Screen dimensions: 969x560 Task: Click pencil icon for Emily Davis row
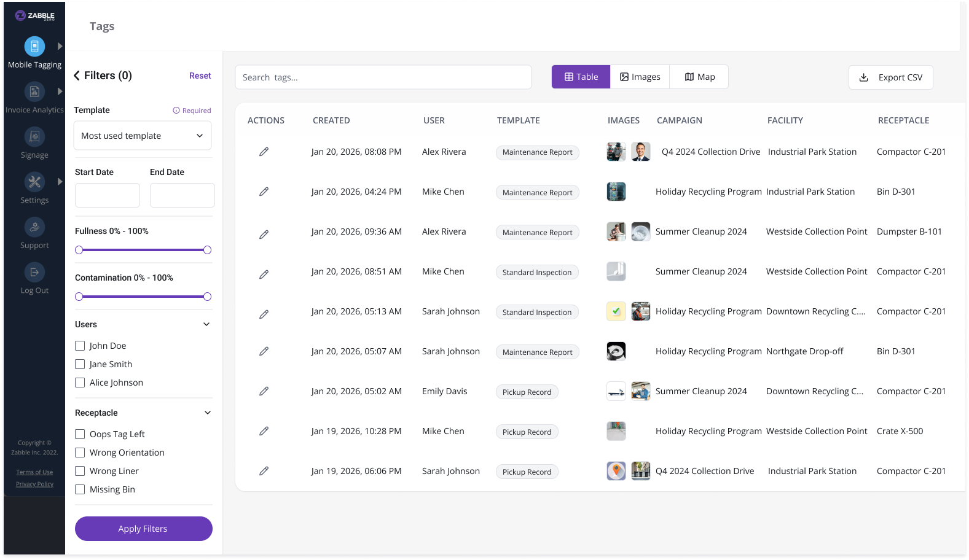(264, 391)
